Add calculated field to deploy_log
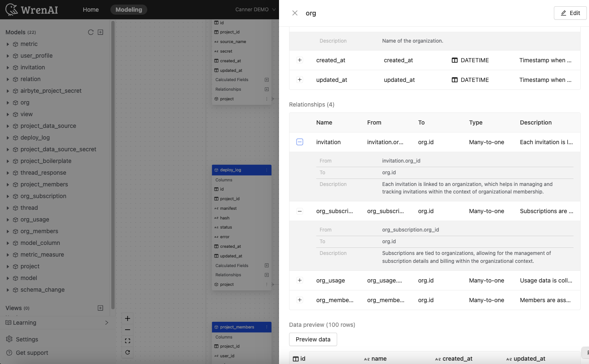The height and width of the screenshot is (364, 589). 266,266
